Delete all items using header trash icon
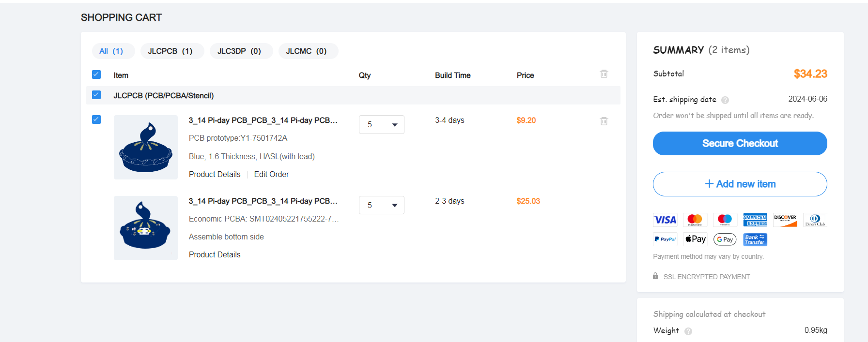This screenshot has height=342, width=868. pos(604,74)
